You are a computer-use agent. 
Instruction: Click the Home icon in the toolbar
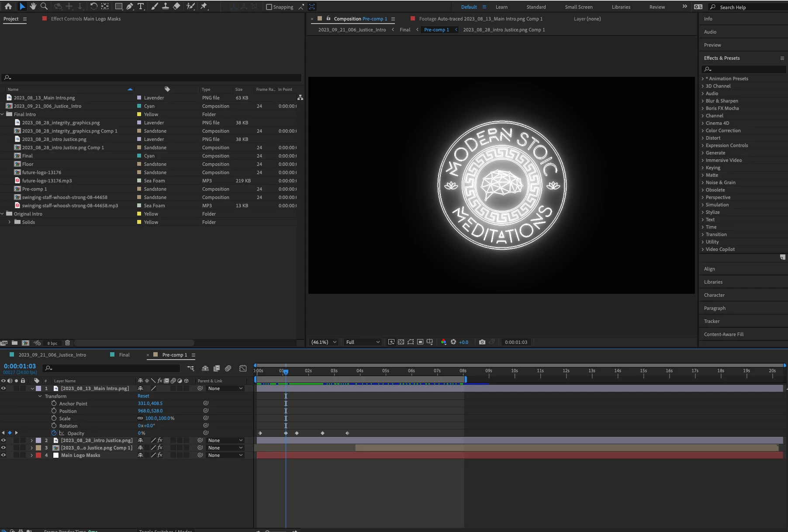pyautogui.click(x=8, y=7)
